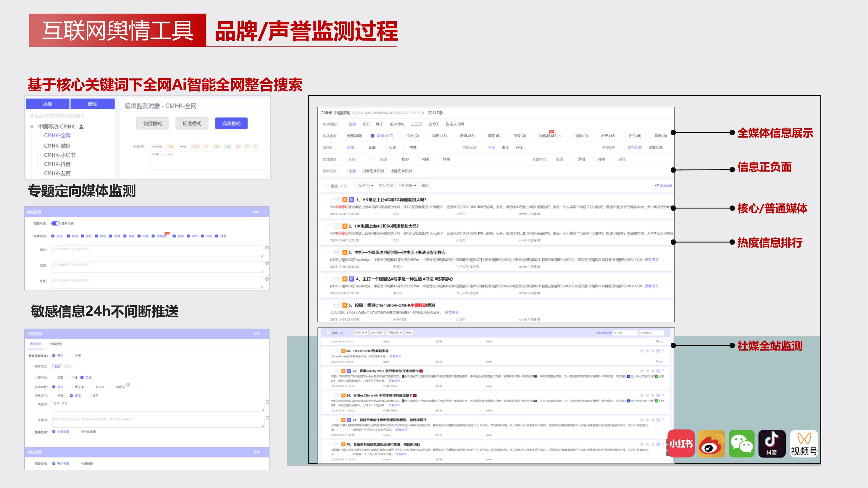Click 近七天 time range link
Screen dimensions: 868x488
click(434, 124)
